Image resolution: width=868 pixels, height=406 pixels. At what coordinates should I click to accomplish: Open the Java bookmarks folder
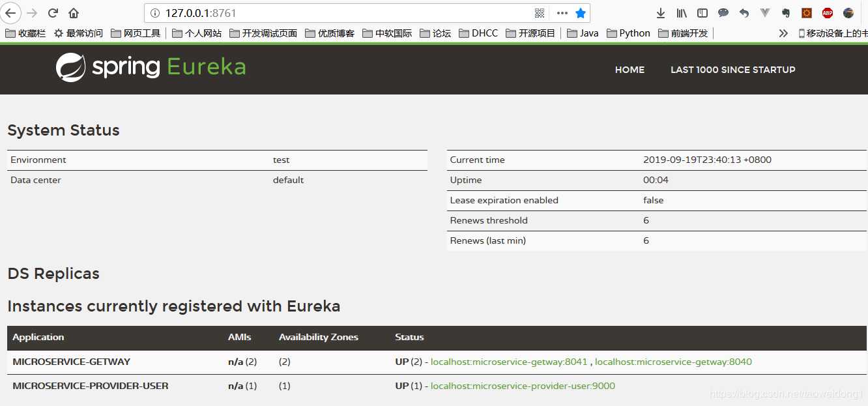coord(583,33)
